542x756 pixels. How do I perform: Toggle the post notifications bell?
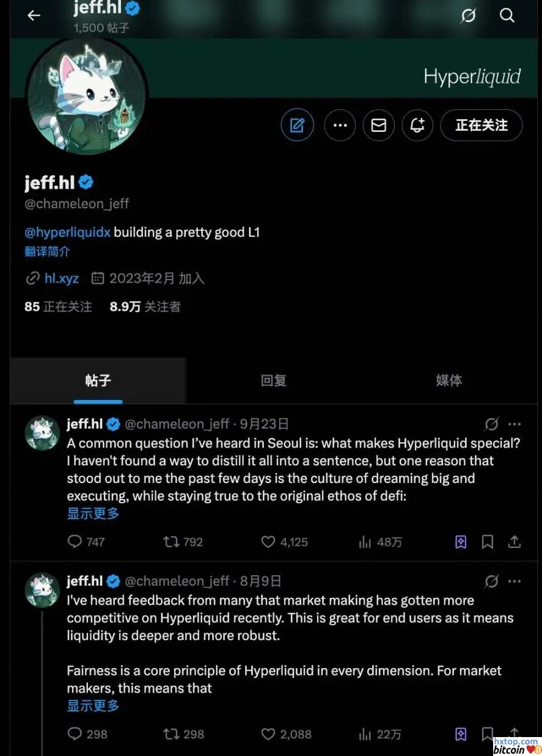(x=417, y=125)
